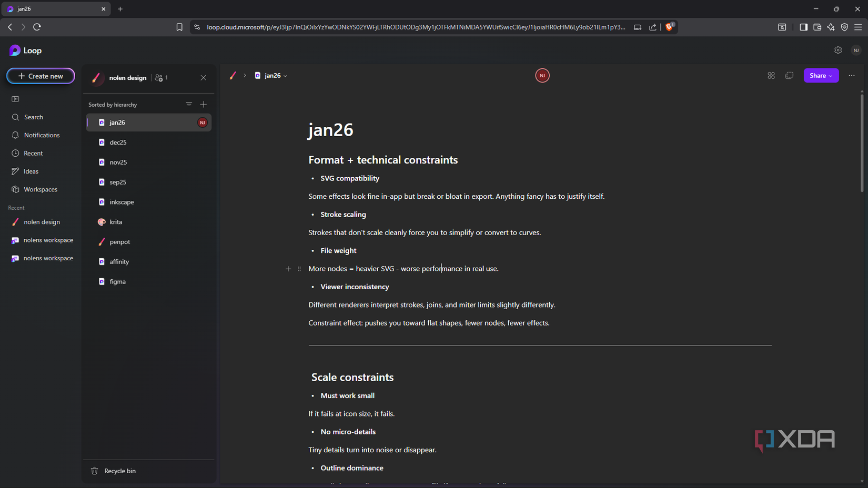Toggle Brave Shields for this site
The height and width of the screenshot is (488, 868).
coord(669,27)
